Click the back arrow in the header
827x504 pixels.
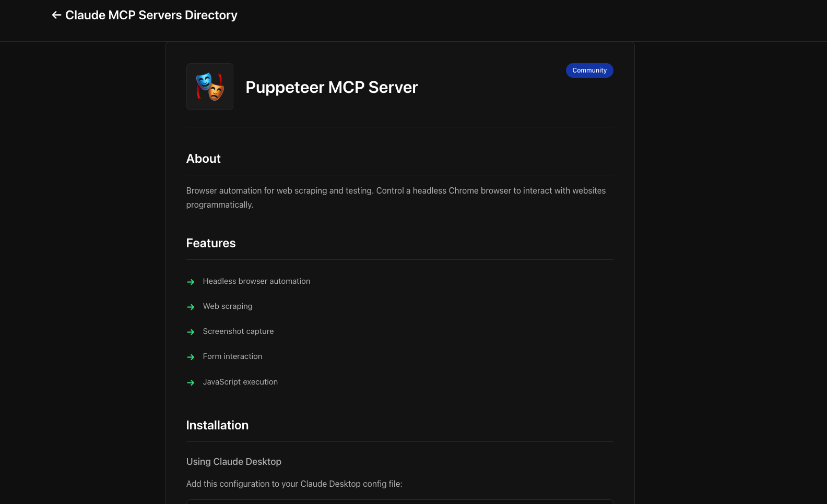pyautogui.click(x=56, y=15)
